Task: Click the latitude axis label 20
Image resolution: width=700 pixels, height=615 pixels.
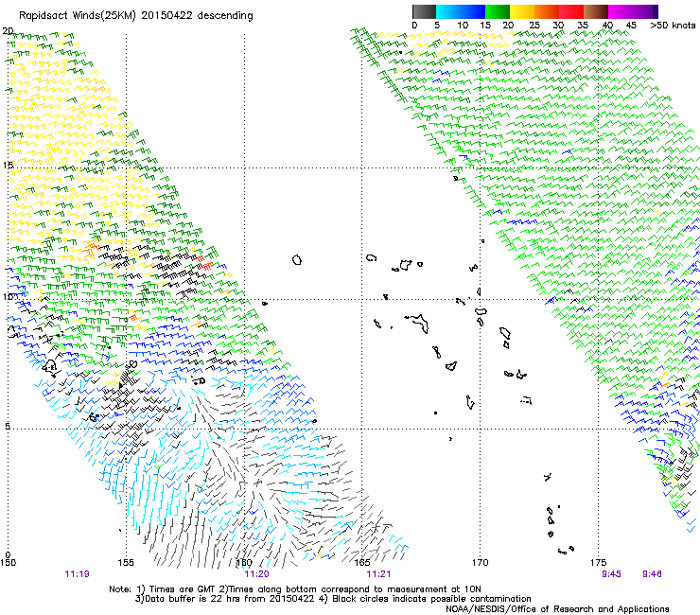Action: (8, 31)
